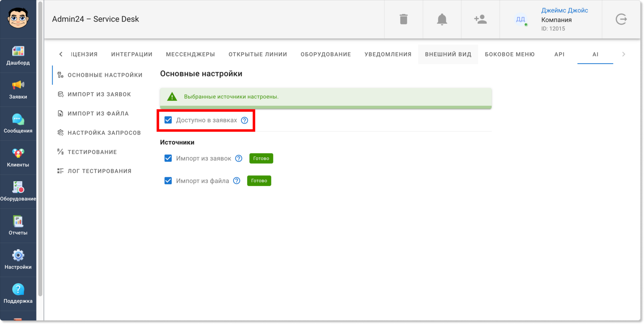644x324 pixels.
Task: Open notifications bell icon
Action: [x=442, y=19]
